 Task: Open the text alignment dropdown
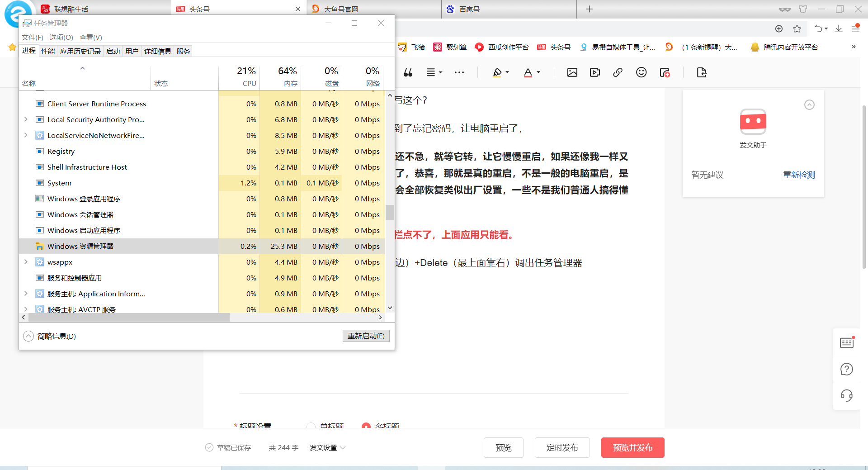pos(434,72)
